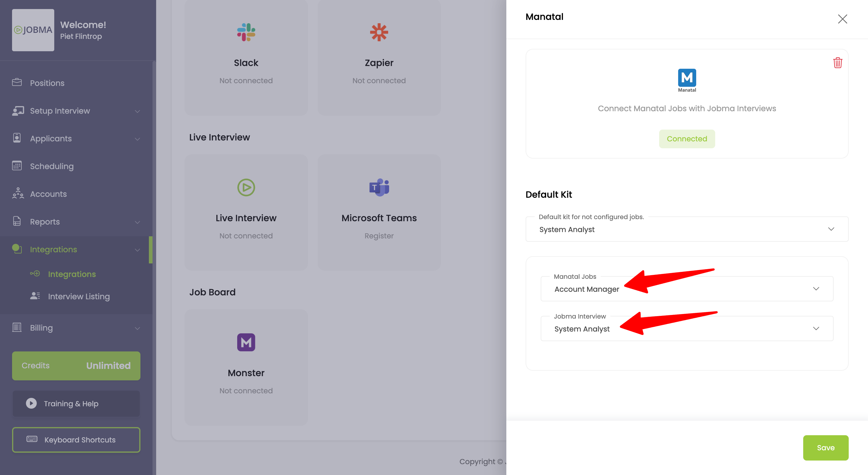868x475 pixels.
Task: Expand the Setup Interview menu chevron
Action: tap(137, 111)
